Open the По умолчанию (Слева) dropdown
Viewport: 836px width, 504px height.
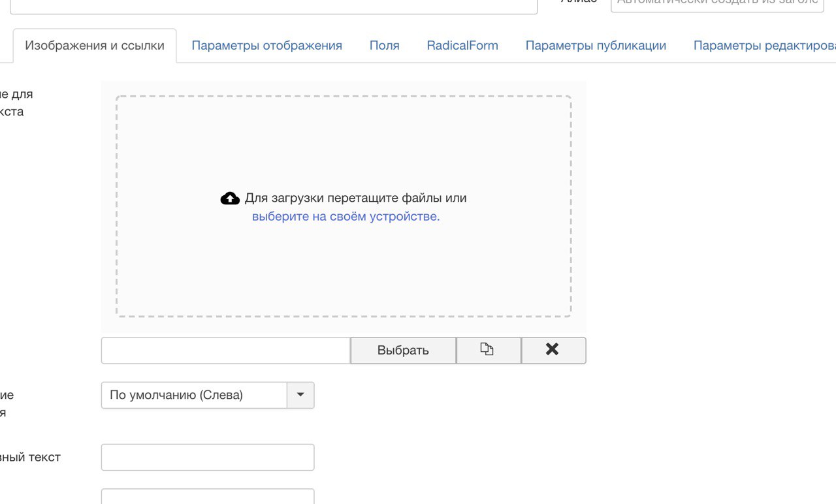[194, 395]
